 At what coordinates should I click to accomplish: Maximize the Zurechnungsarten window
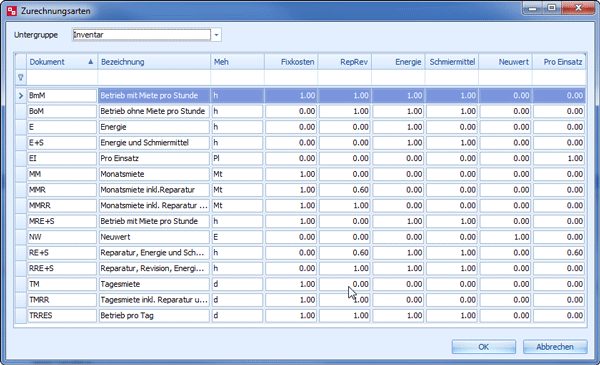(x=551, y=8)
